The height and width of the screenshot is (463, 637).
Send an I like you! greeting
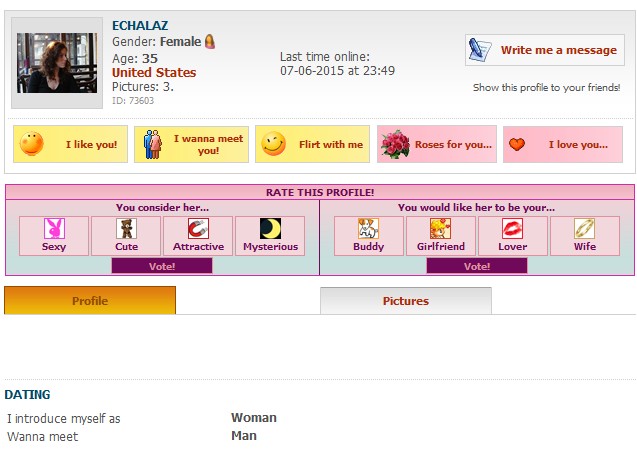coord(70,144)
